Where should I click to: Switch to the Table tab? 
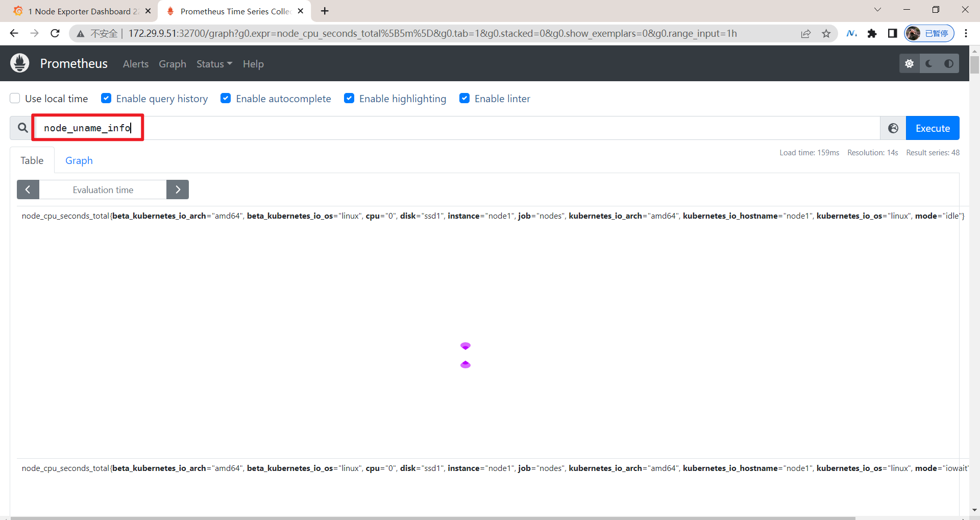click(32, 160)
